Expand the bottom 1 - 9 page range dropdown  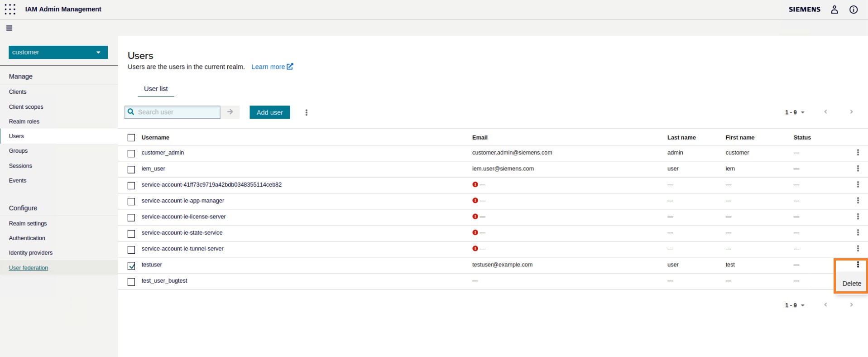(795, 305)
